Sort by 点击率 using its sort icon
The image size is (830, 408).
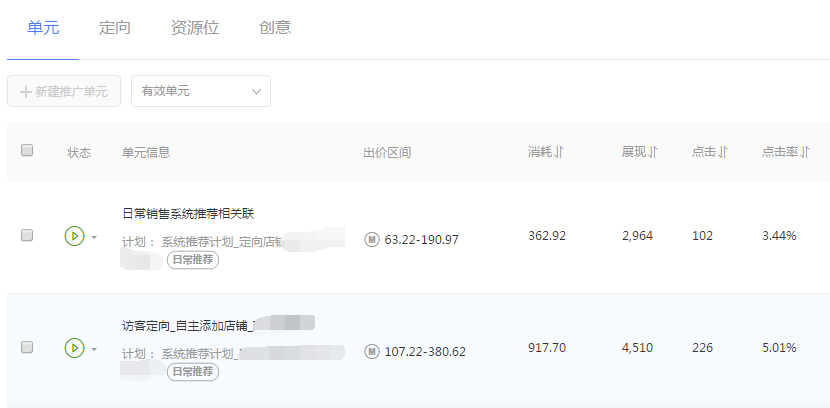[805, 152]
